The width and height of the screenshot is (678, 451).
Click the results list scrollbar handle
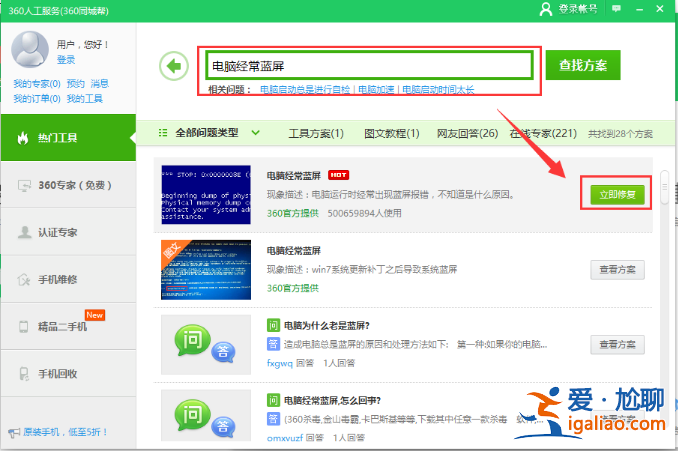[x=665, y=187]
